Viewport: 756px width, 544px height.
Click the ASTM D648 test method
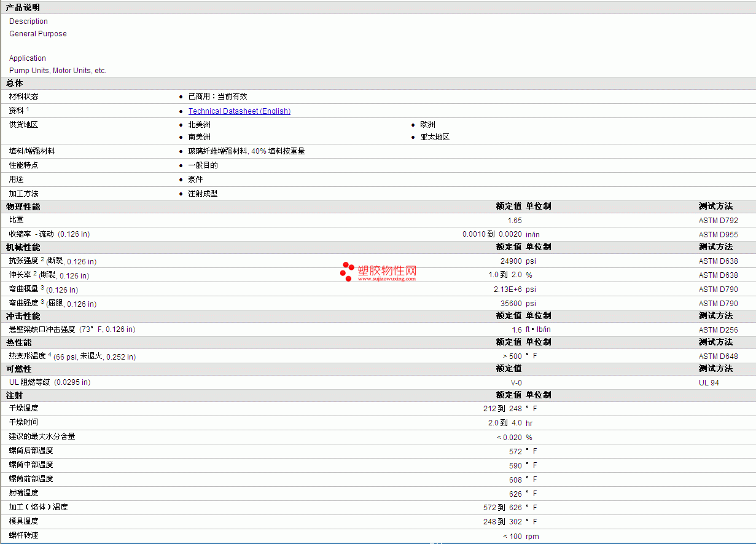[719, 356]
